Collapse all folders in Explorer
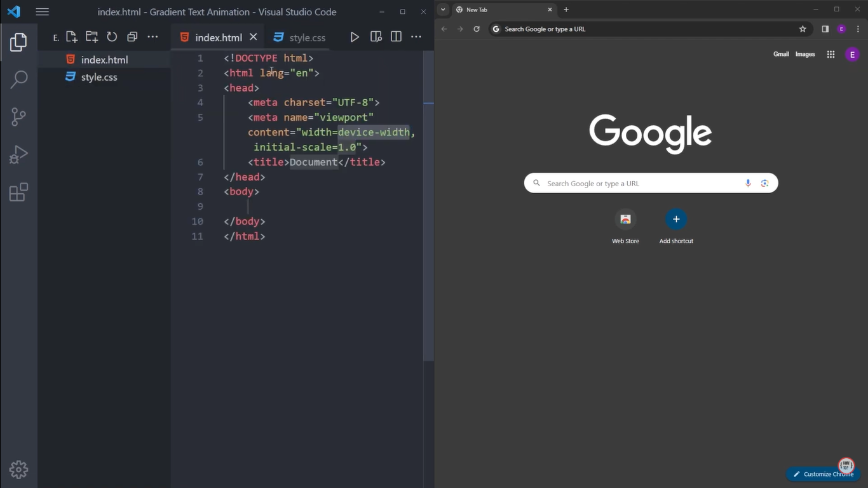The height and width of the screenshot is (488, 868). [x=132, y=37]
